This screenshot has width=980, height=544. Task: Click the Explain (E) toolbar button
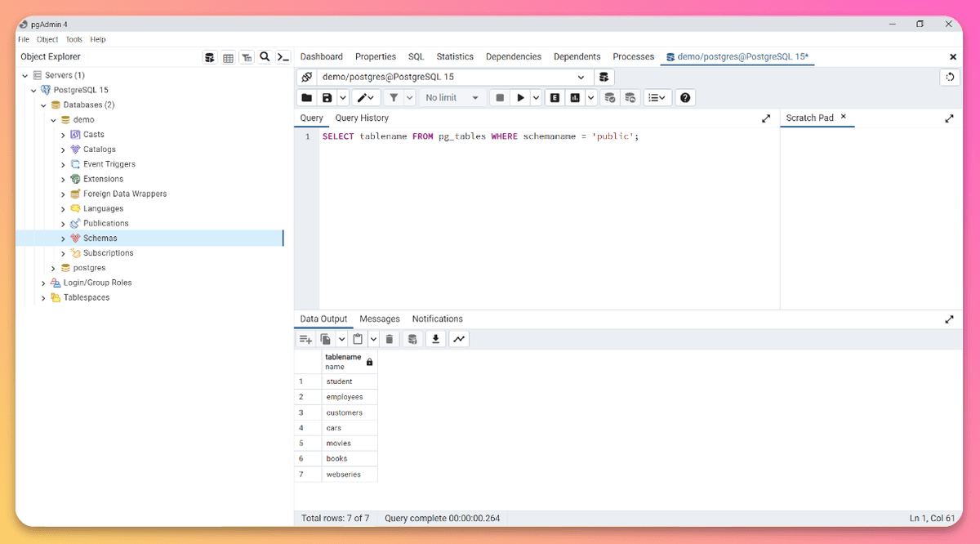coord(555,98)
